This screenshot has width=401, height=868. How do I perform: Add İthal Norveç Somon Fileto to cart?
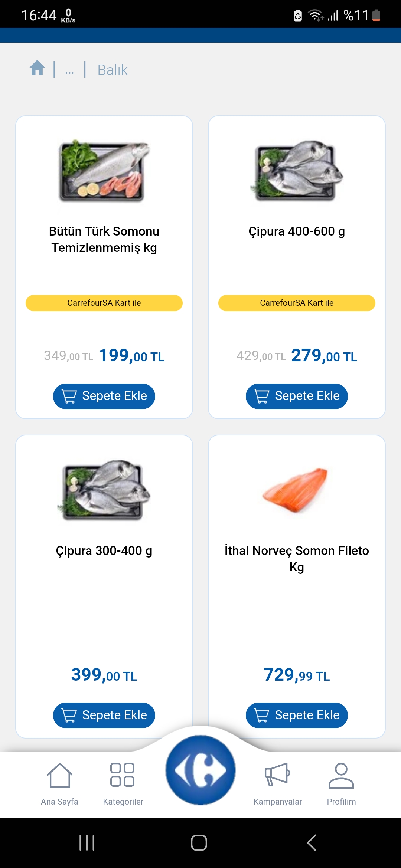coord(297,715)
